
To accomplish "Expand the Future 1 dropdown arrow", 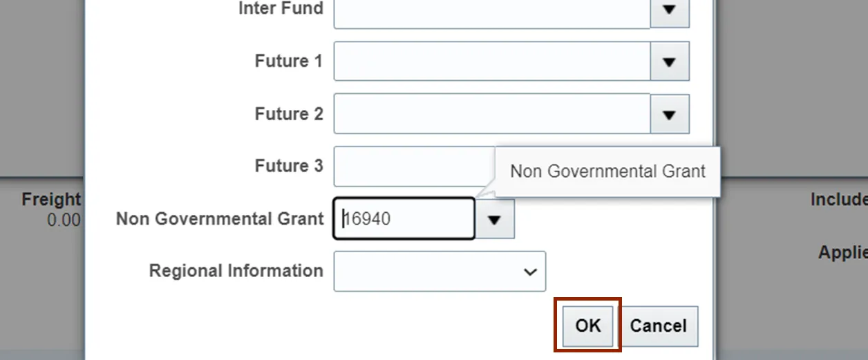I will (669, 61).
